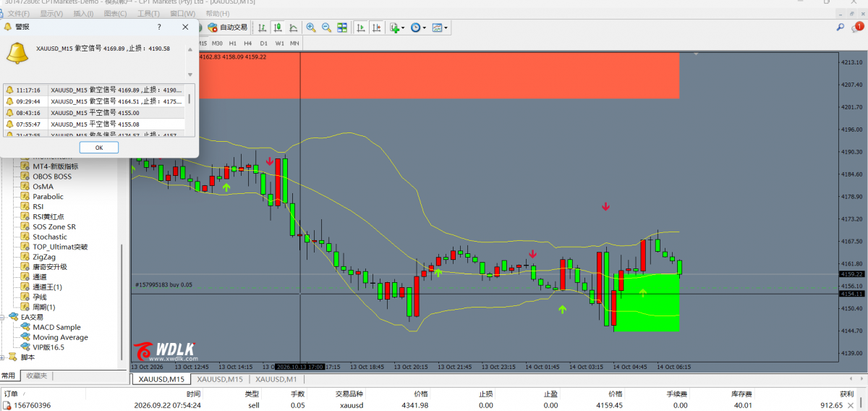Switch chart to line chart mode
The width and height of the screenshot is (868, 411).
coord(292,27)
